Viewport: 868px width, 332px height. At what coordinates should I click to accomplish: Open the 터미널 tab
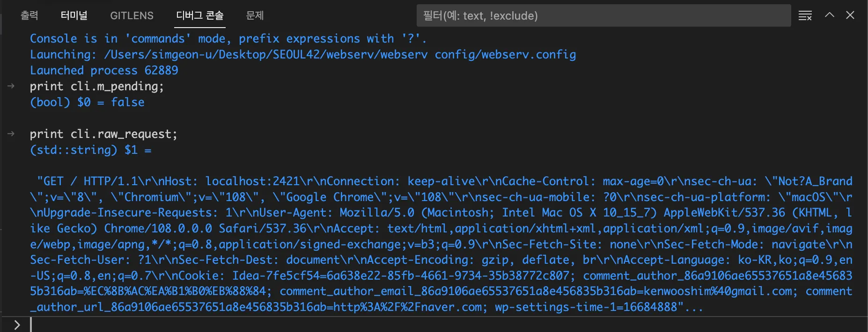(x=74, y=15)
